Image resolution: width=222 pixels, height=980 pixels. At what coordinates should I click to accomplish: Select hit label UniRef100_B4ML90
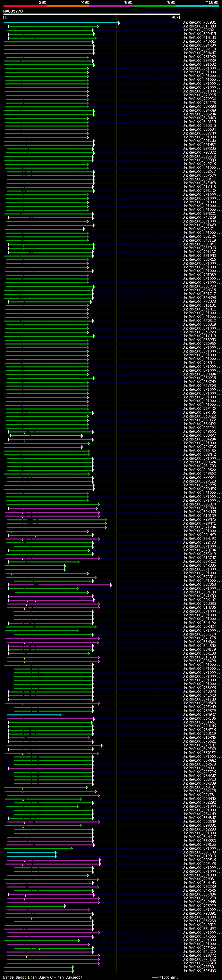click(199, 623)
